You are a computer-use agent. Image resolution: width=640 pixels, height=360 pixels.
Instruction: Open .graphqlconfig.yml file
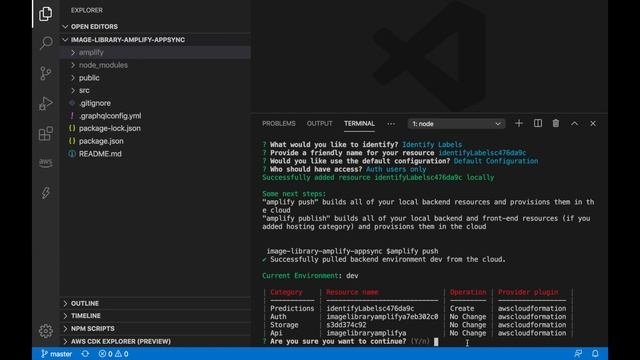point(155,116)
